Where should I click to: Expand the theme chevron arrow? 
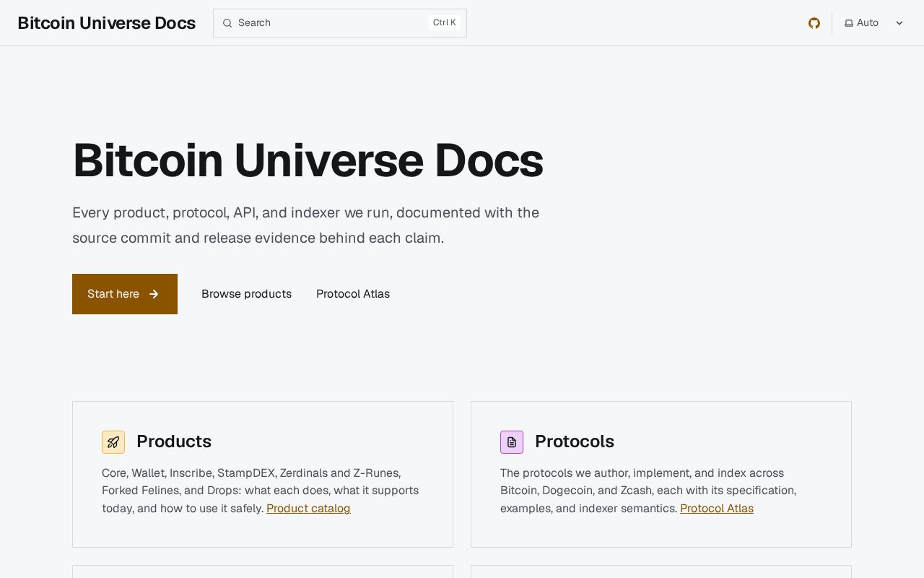point(899,23)
